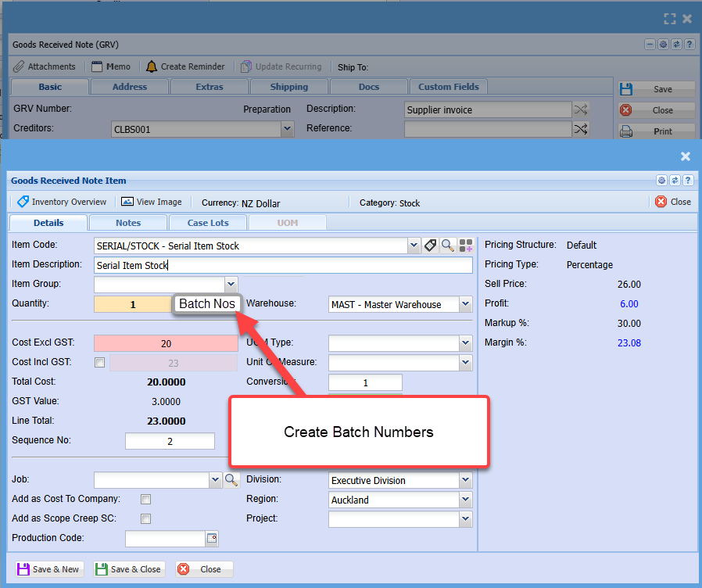Click the Job search magnifier icon

coord(231,480)
